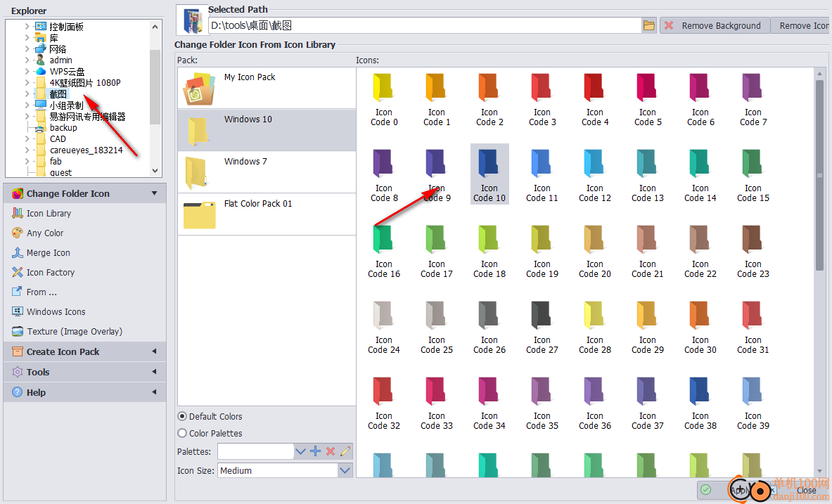The image size is (832, 504).
Task: Pick Icon Code 30 orange folder
Action: pyautogui.click(x=700, y=326)
